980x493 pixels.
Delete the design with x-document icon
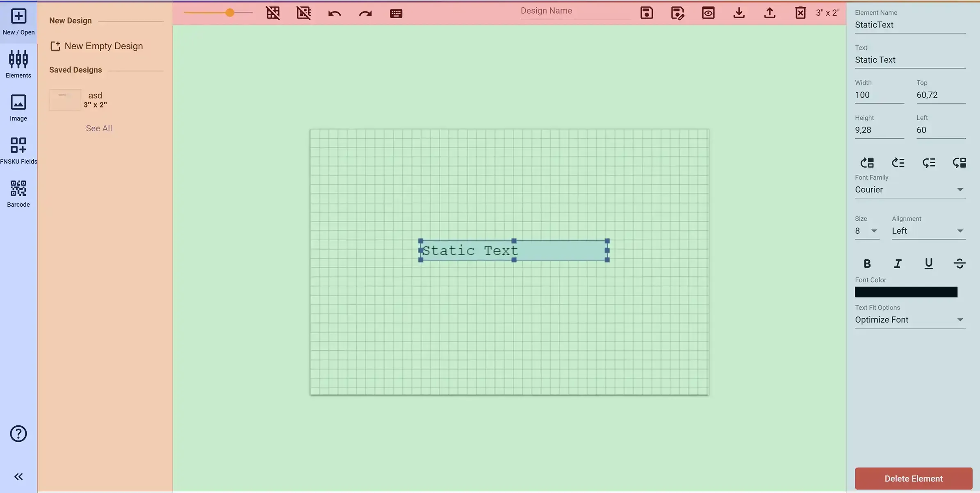coord(800,13)
